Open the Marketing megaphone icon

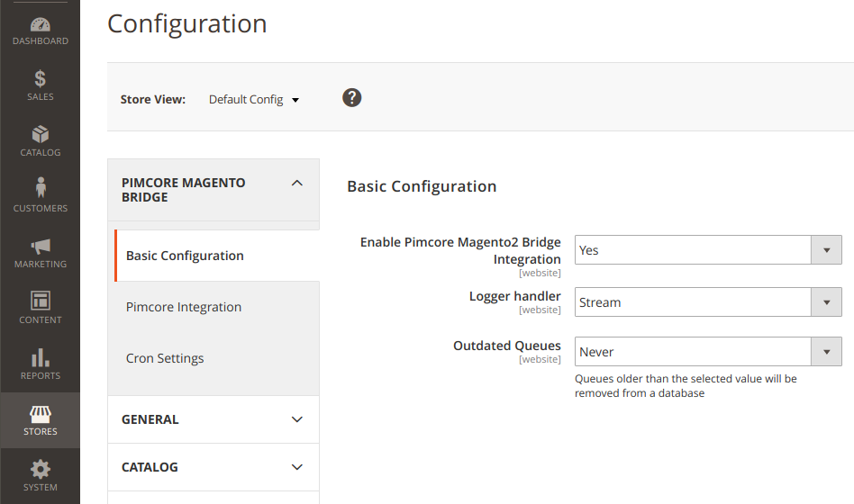tap(40, 246)
